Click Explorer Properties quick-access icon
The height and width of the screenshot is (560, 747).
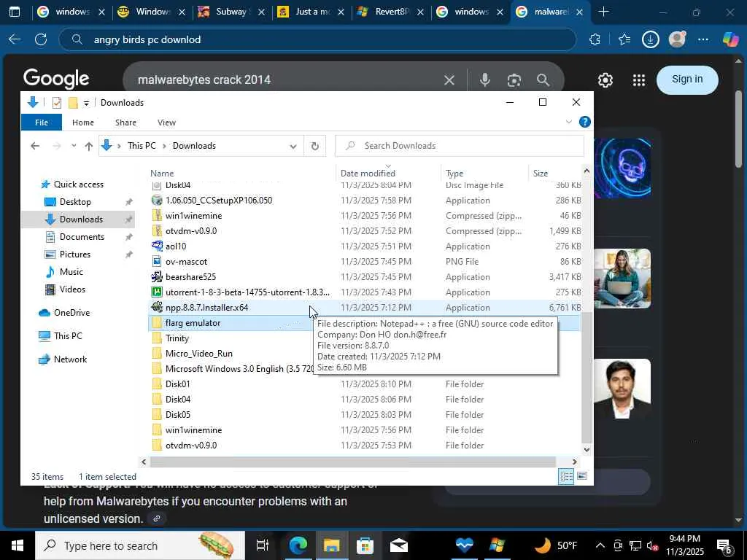tap(57, 102)
